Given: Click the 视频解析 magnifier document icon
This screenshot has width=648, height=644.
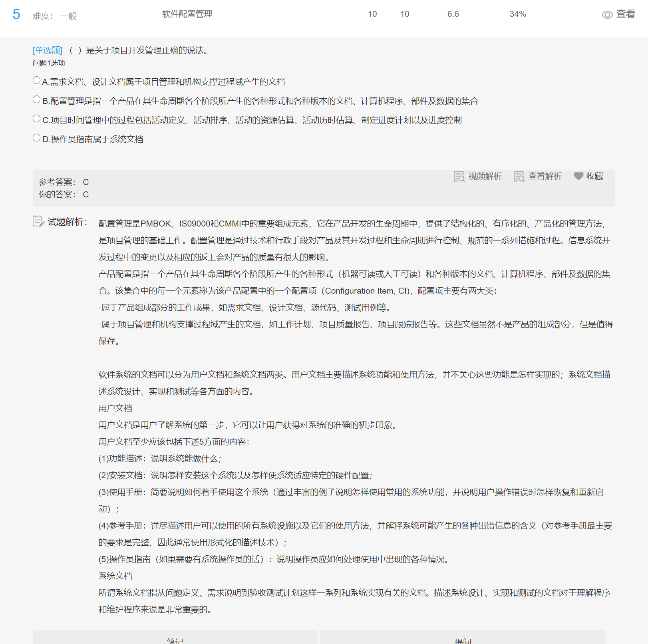Looking at the screenshot, I should [459, 176].
